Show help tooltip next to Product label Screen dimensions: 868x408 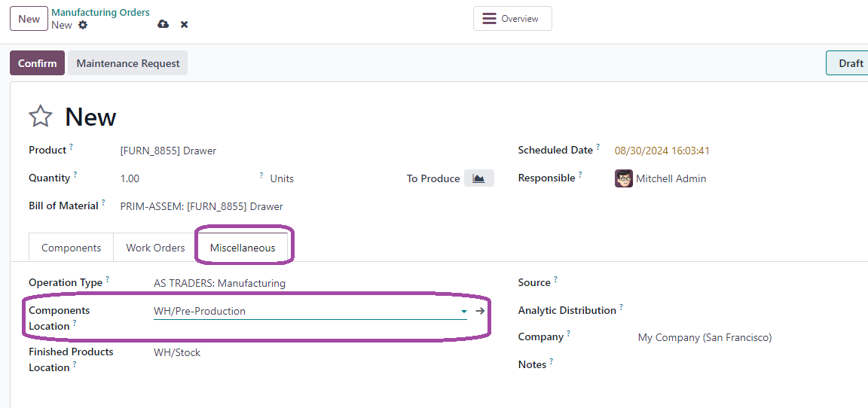click(72, 147)
